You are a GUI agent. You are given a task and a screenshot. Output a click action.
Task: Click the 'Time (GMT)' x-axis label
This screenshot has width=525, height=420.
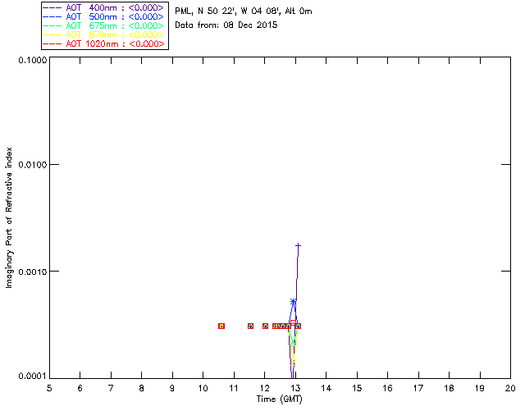pos(279,399)
